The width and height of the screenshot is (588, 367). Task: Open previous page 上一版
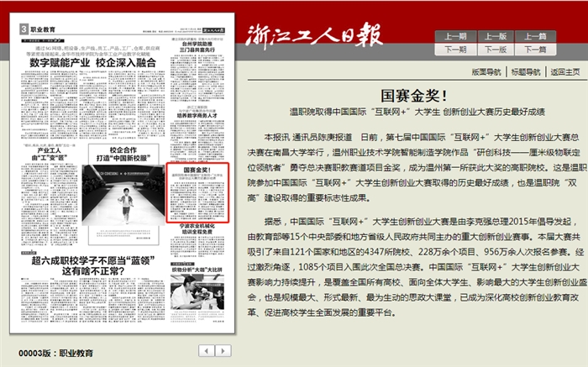click(x=496, y=36)
